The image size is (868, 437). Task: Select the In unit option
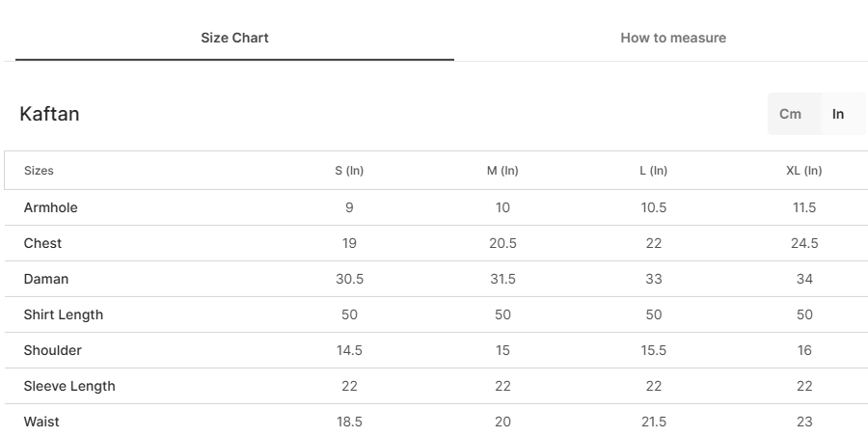(837, 114)
